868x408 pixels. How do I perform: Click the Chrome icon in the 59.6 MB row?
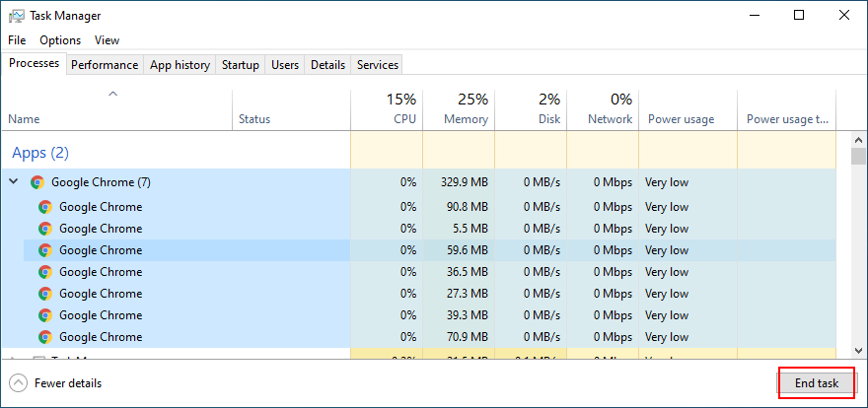[44, 250]
